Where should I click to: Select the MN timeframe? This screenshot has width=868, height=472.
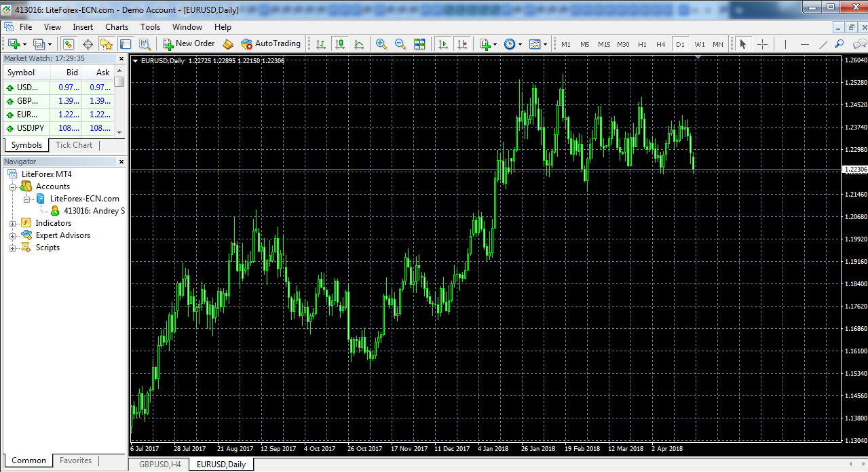718,44
